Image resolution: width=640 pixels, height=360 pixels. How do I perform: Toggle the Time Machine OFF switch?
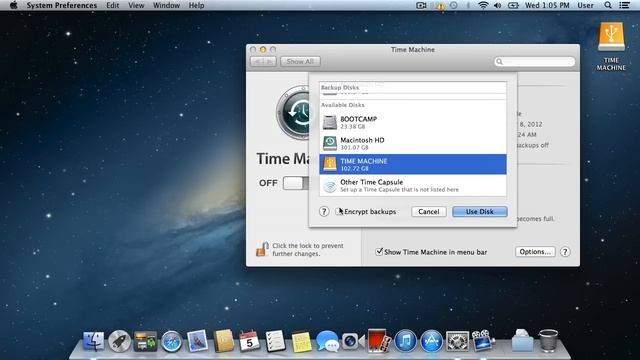point(296,183)
